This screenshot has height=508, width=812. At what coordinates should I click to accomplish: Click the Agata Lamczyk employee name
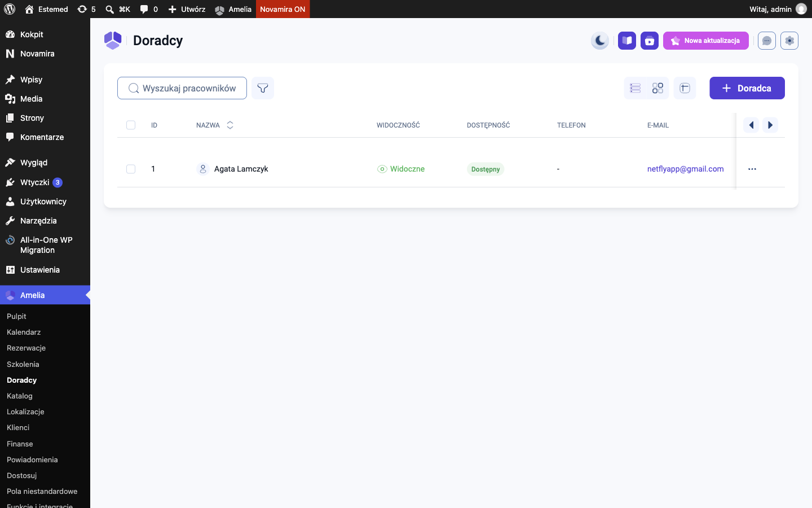coord(241,169)
